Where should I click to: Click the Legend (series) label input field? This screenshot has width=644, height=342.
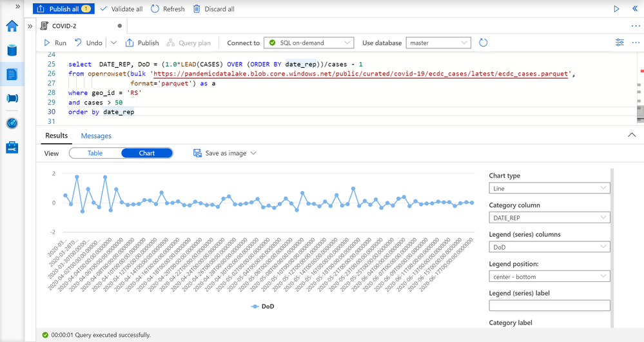(x=549, y=305)
